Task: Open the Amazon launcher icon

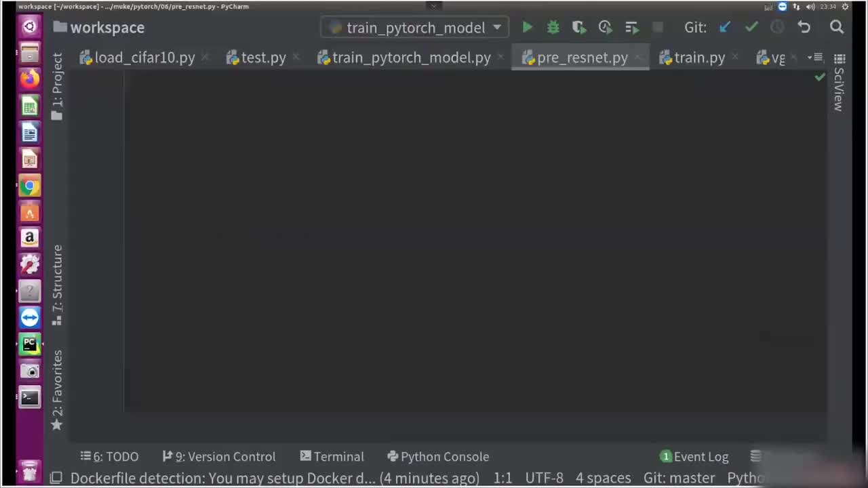Action: coord(29,239)
